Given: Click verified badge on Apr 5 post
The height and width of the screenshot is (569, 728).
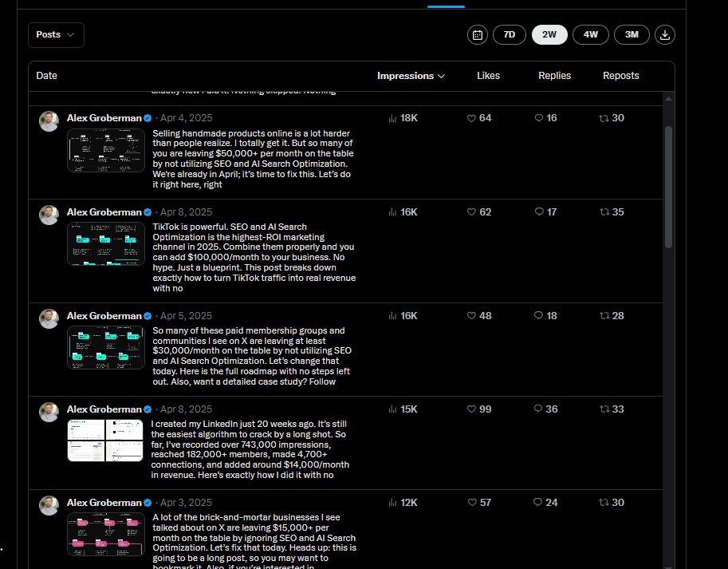Looking at the screenshot, I should point(148,316).
